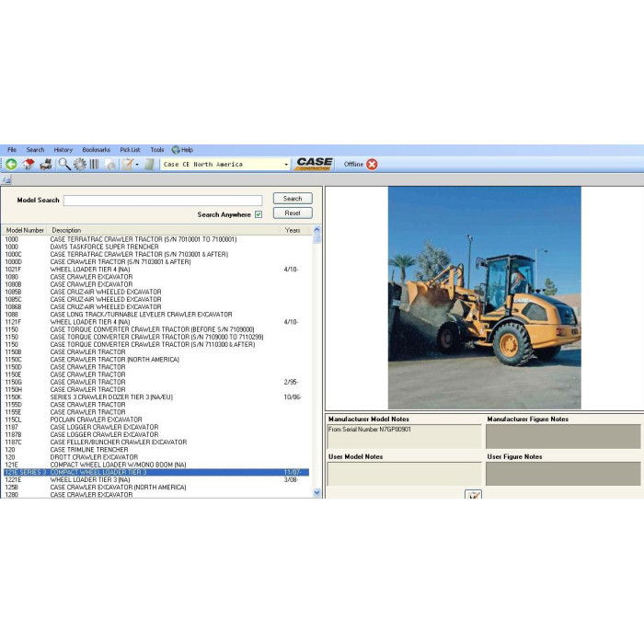Select row 125B CRAWLER EXCAVATOR (NORTH AMERICA)
This screenshot has height=644, width=644.
(x=156, y=488)
